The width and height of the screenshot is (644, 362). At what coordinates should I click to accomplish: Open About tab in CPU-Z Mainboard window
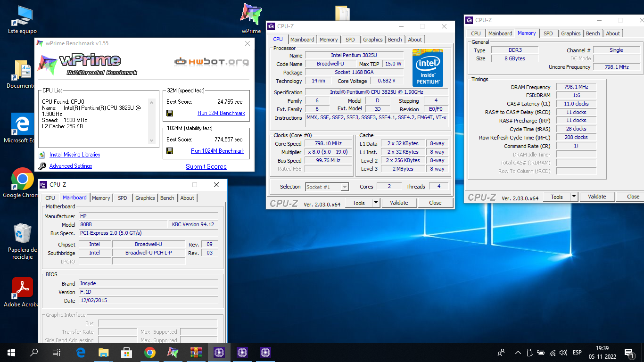click(x=187, y=198)
